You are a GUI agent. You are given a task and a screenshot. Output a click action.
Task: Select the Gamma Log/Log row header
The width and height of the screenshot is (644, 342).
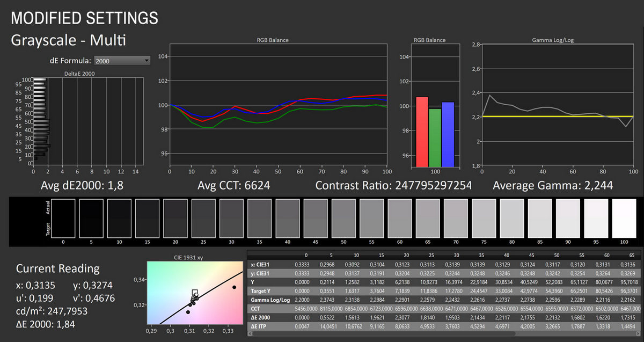(270, 299)
